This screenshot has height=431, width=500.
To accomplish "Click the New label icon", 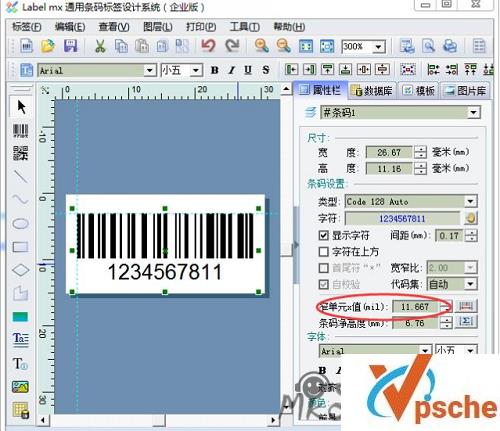I will [26, 46].
